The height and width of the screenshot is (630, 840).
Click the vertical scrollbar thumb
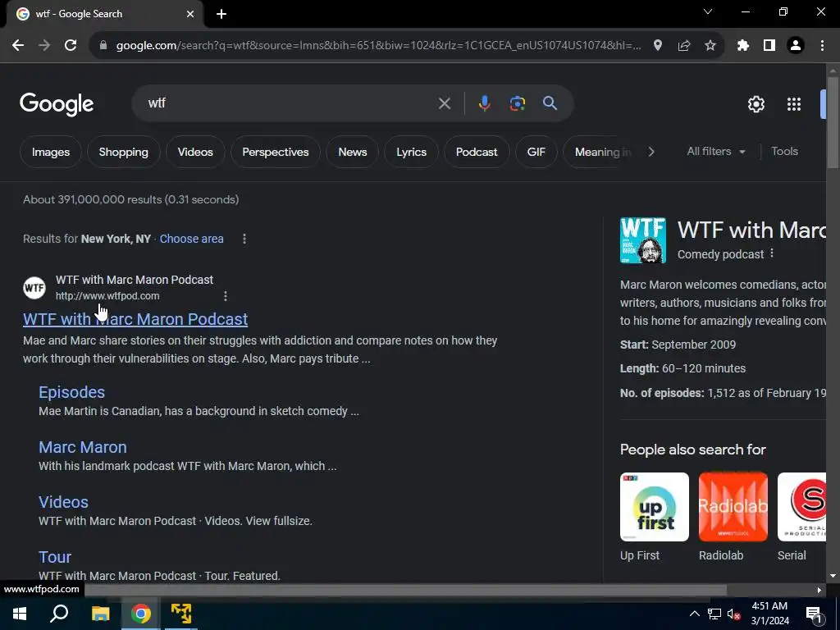coord(833,123)
